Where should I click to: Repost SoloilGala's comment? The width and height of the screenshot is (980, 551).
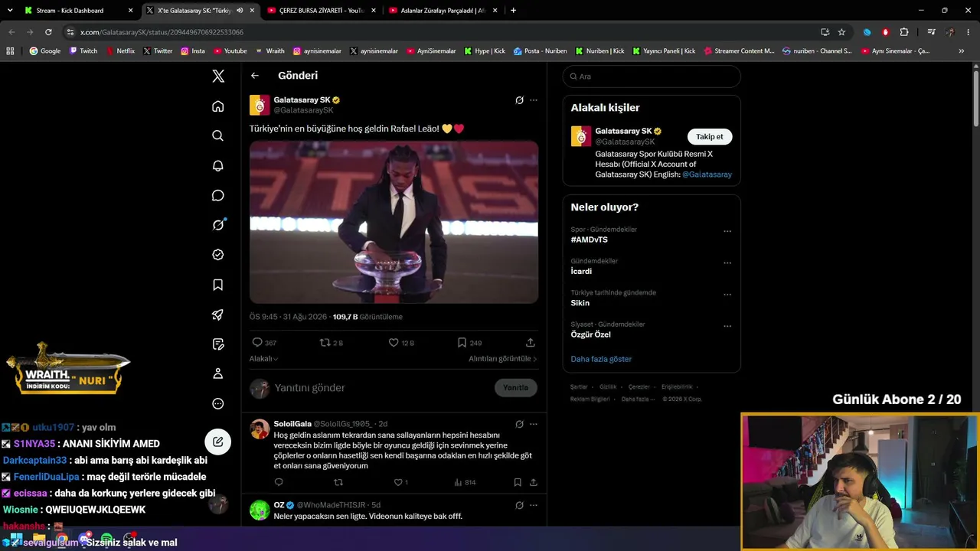tap(338, 482)
